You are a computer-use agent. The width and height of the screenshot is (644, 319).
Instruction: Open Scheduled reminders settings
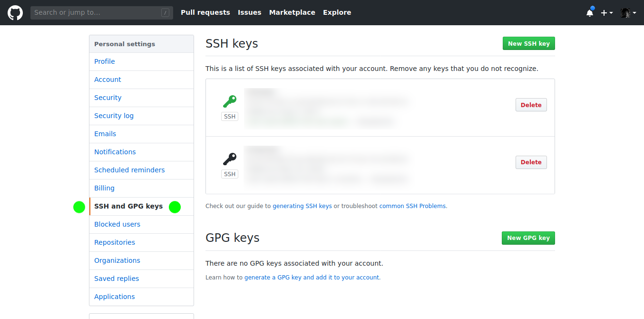(129, 170)
